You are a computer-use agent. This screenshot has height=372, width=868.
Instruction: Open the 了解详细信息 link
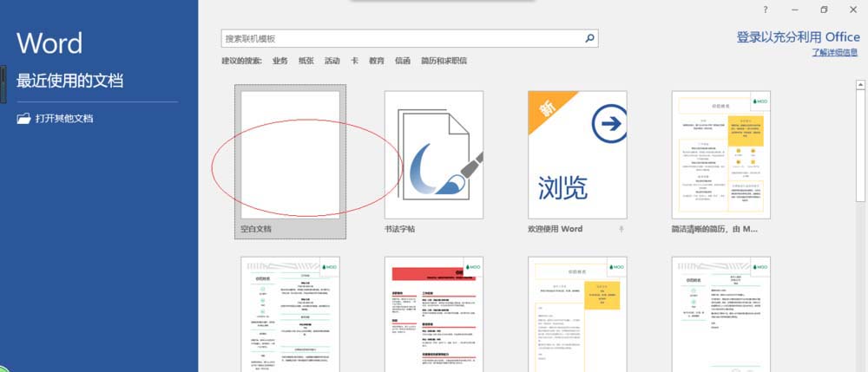(835, 53)
